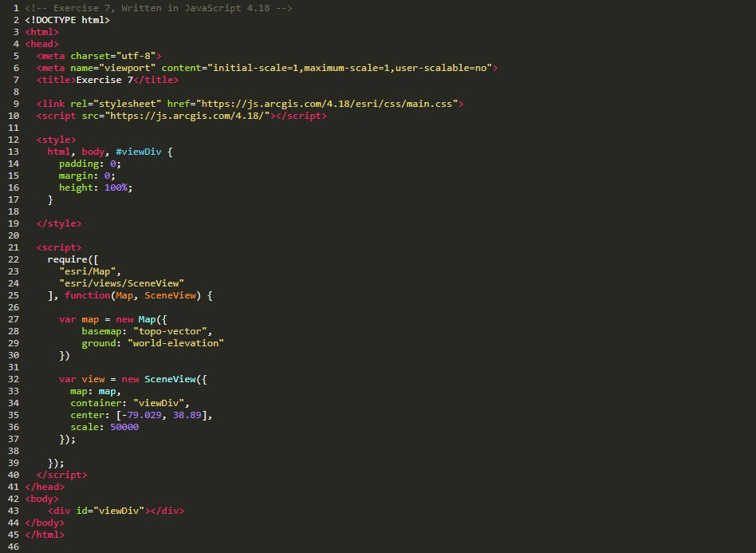The height and width of the screenshot is (553, 756).
Task: Click the div id "viewDiv" attribute value
Action: pyautogui.click(x=118, y=511)
